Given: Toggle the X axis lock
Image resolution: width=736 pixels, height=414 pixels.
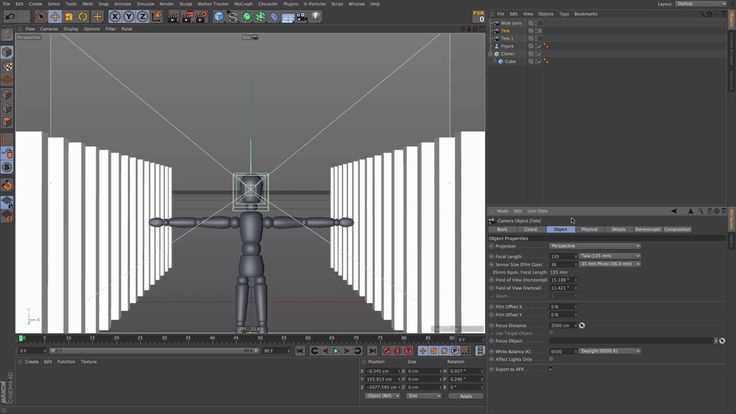Looking at the screenshot, I should tap(115, 17).
